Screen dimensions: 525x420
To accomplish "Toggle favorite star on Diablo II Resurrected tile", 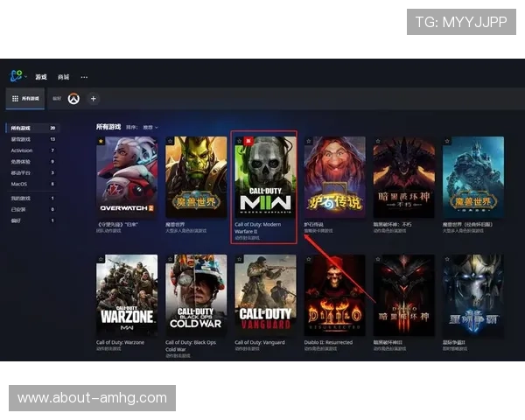I will [308, 260].
